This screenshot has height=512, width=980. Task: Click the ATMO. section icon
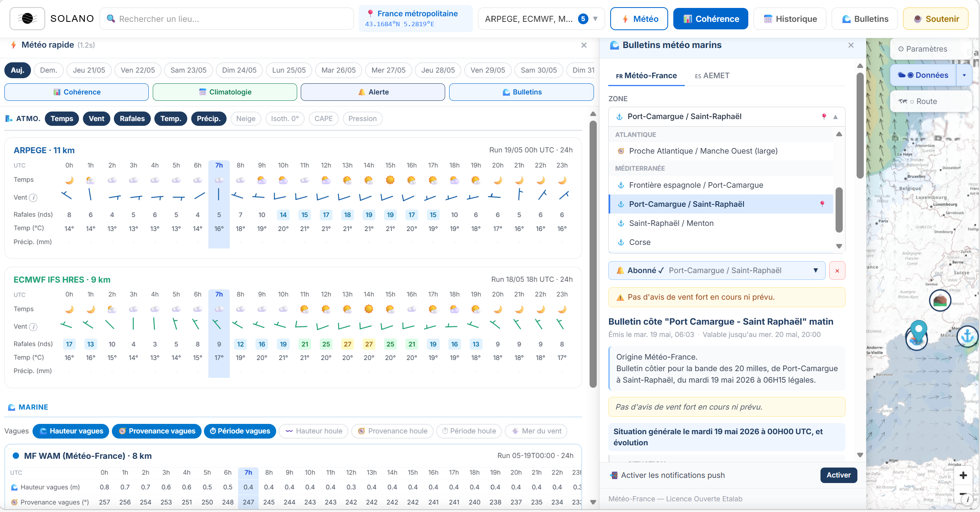pos(9,119)
